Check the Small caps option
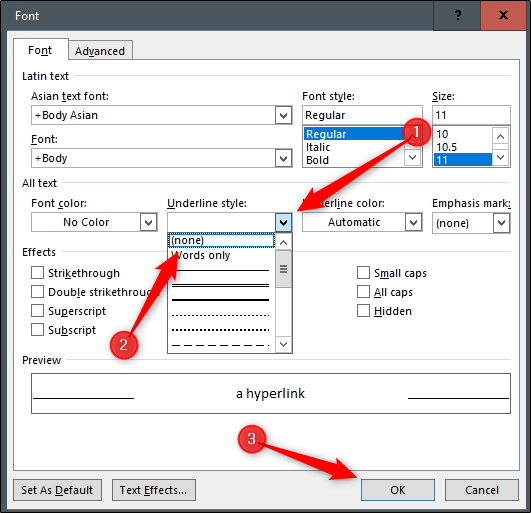The image size is (531, 513). [363, 273]
